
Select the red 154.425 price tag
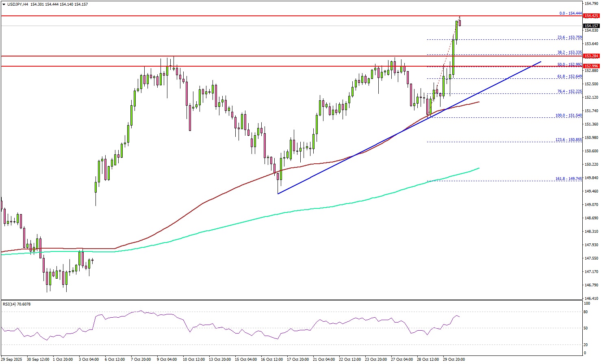coord(591,16)
